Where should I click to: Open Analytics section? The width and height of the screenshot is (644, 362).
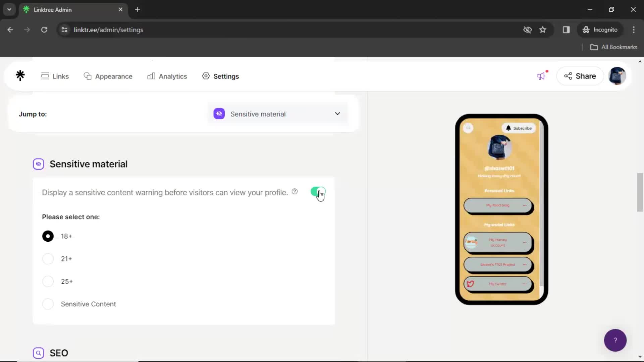[167, 76]
